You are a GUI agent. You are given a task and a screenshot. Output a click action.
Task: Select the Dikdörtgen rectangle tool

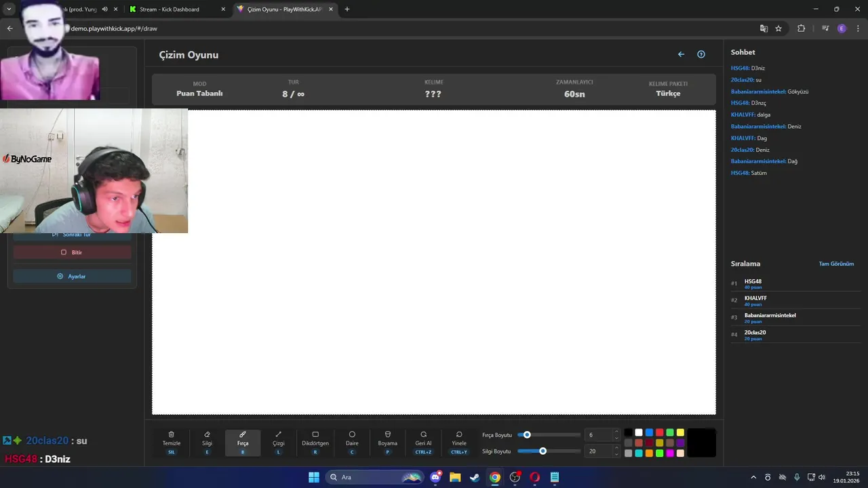[315, 443]
